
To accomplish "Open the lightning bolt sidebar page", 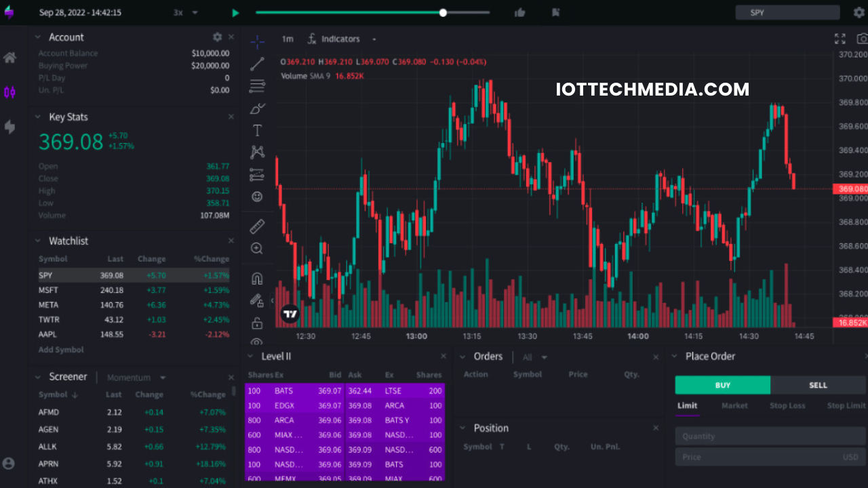I will click(x=9, y=127).
